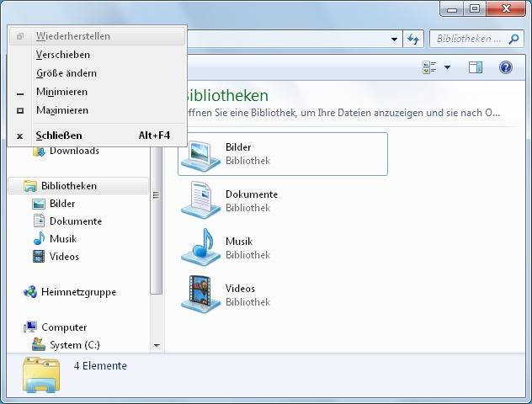Open the address bar history dropdown arrow
532x404 pixels.
pos(394,39)
